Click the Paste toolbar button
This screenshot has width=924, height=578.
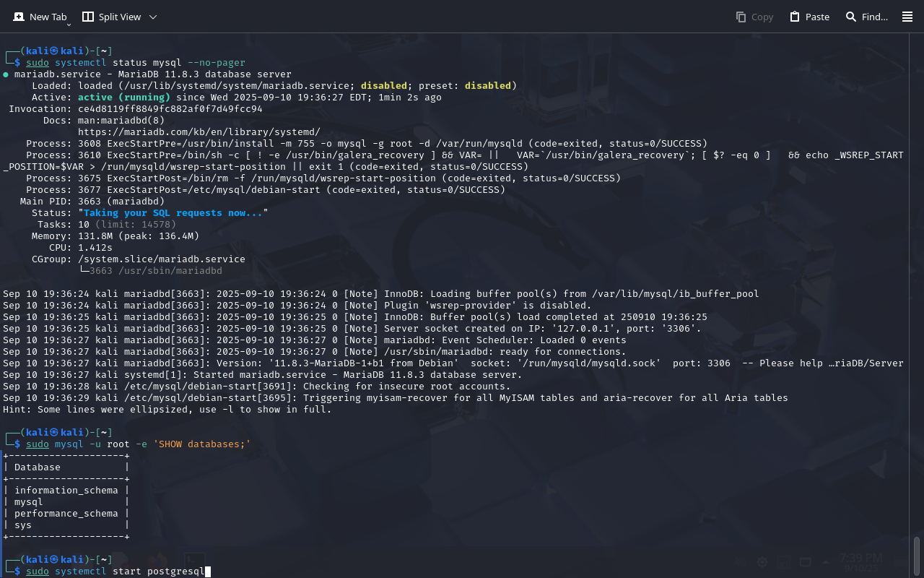[809, 17]
